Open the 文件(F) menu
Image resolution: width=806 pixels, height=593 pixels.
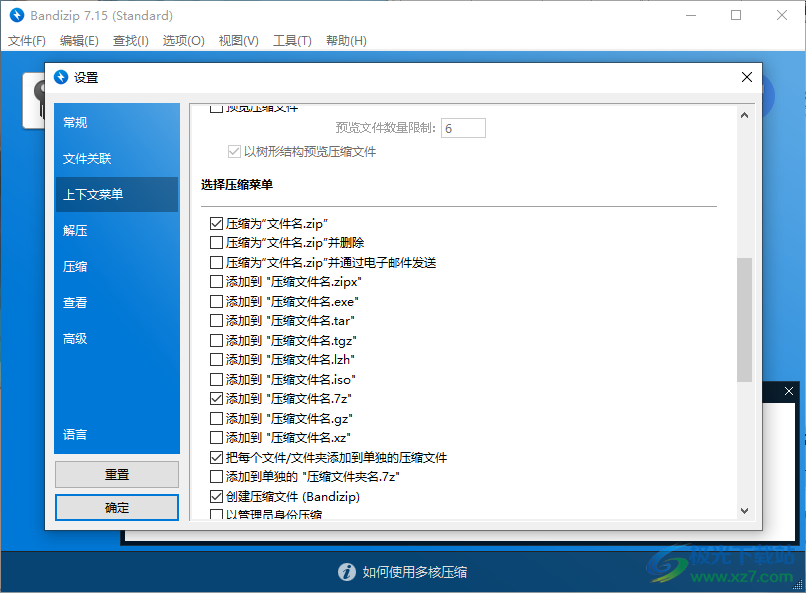coord(27,41)
